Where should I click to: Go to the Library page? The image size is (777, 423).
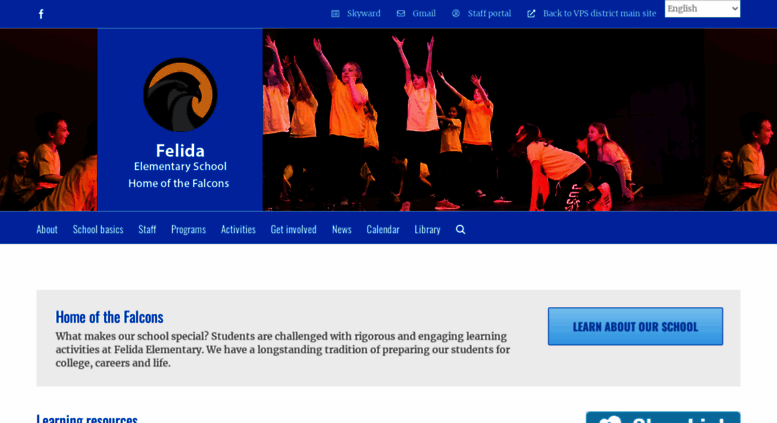428,229
